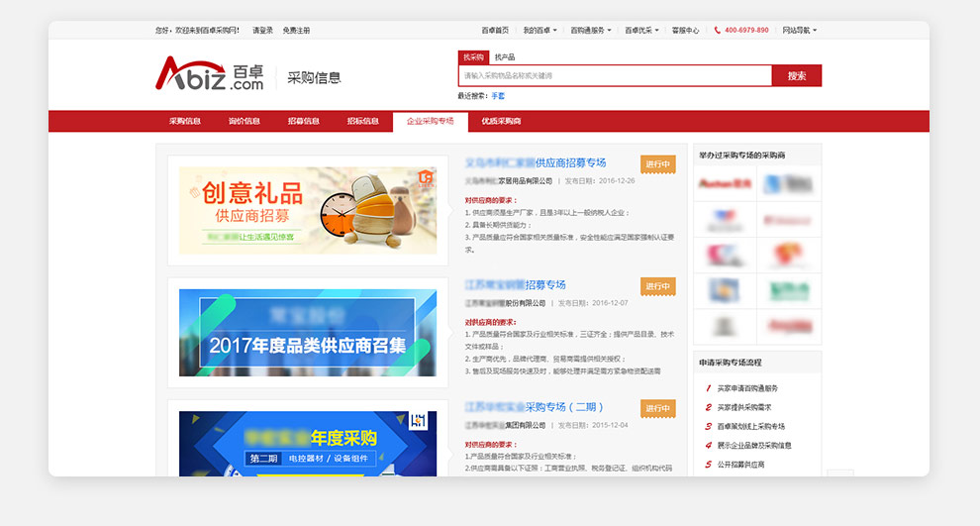Open the 2017年度品类供应商召集 banner

pyautogui.click(x=308, y=332)
